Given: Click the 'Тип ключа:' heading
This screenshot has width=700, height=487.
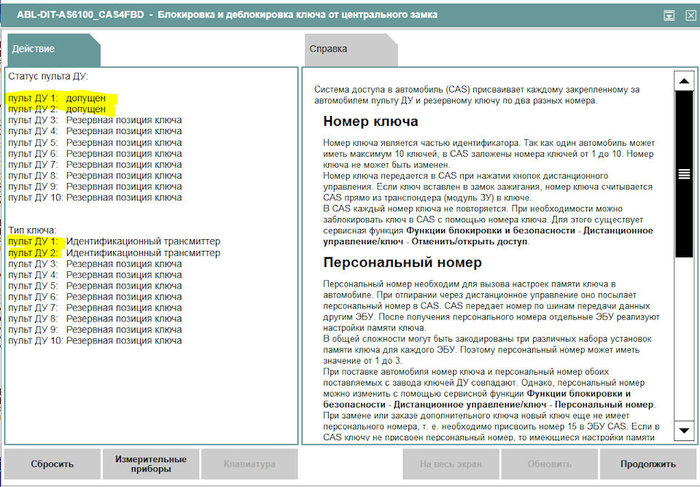Looking at the screenshot, I should (32, 230).
